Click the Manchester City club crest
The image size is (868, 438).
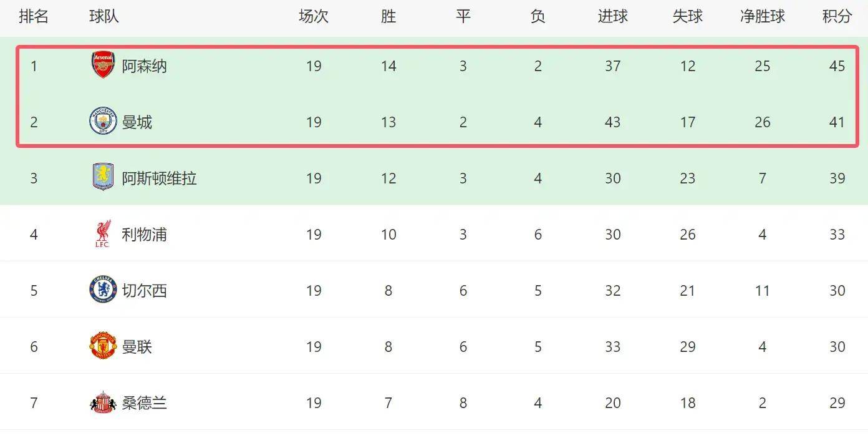(103, 121)
